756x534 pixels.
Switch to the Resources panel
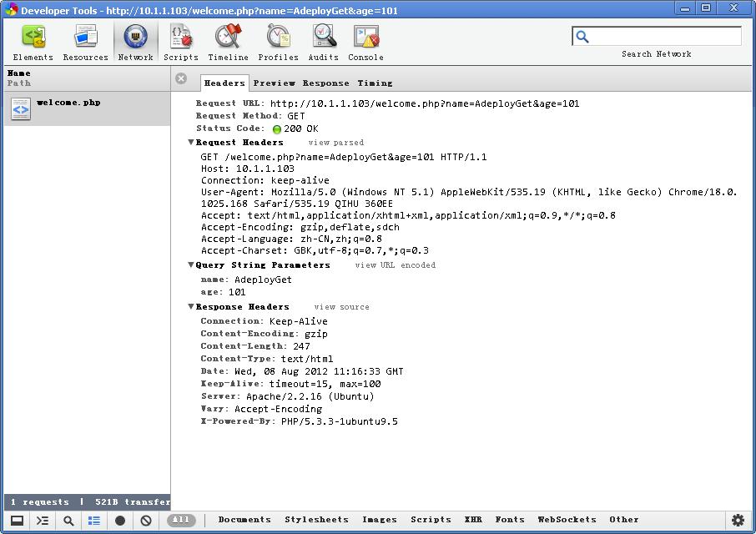84,40
